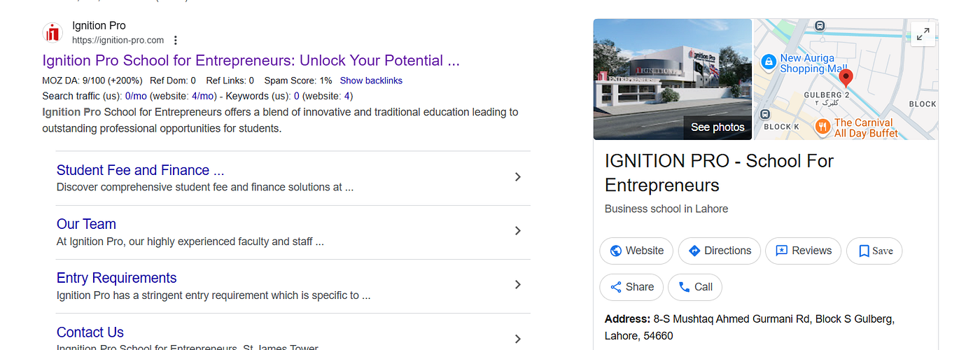Screen dimensions: 980x350
Task: Click the red location pin on the map
Action: coord(846,77)
